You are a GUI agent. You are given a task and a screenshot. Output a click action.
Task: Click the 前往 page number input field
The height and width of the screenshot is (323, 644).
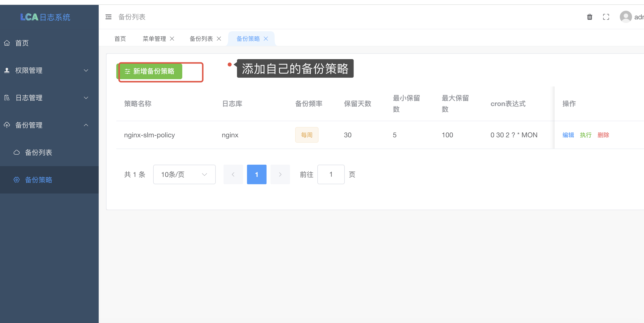(x=331, y=174)
